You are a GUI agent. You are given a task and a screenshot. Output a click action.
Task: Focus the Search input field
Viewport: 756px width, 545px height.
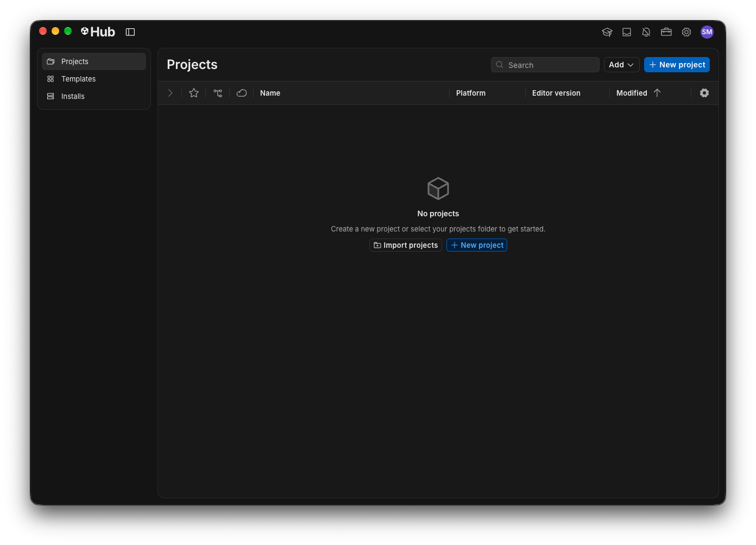pos(545,65)
